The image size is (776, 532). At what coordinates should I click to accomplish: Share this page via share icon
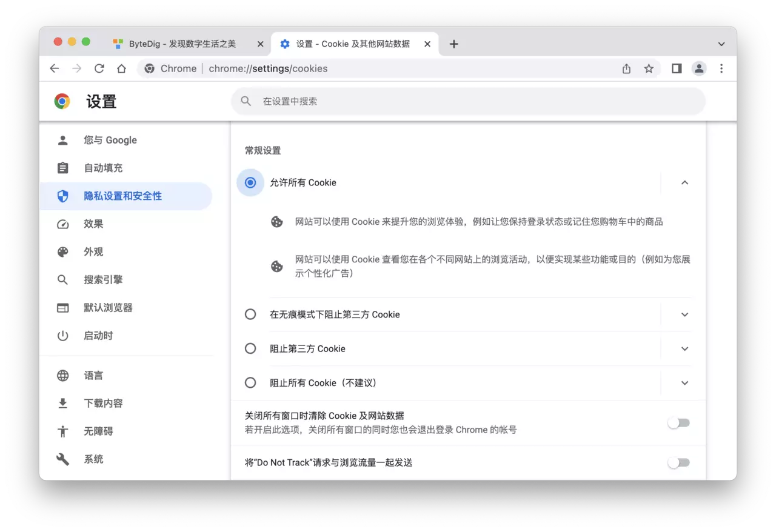[x=626, y=68]
